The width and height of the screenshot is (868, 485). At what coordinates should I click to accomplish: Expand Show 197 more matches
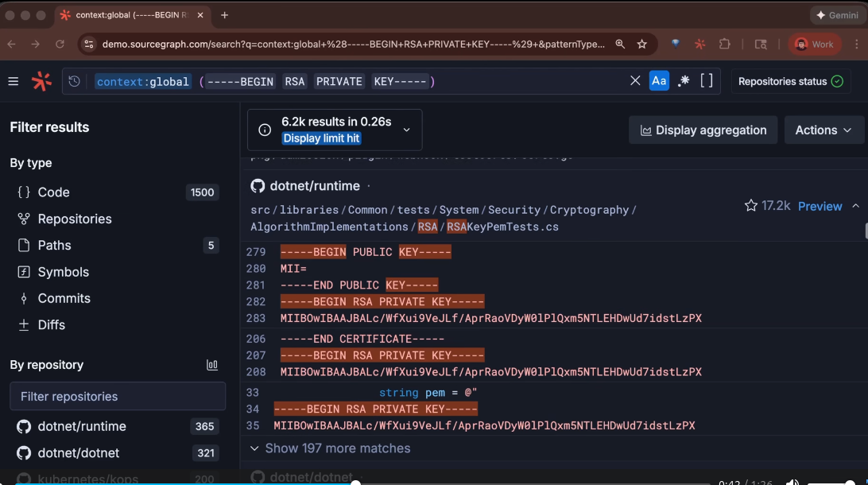329,448
